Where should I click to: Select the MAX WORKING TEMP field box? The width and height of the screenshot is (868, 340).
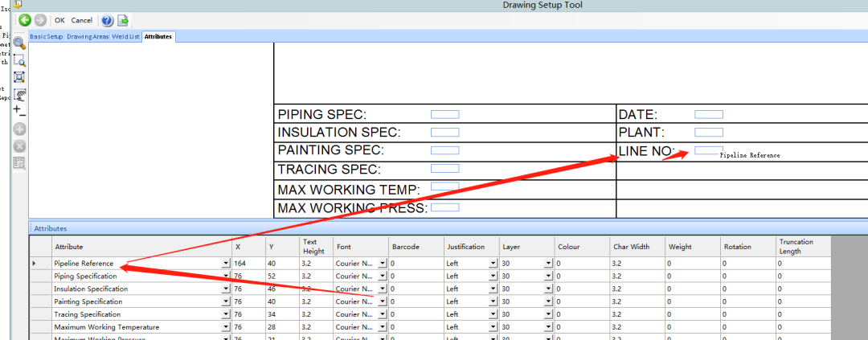coord(445,186)
